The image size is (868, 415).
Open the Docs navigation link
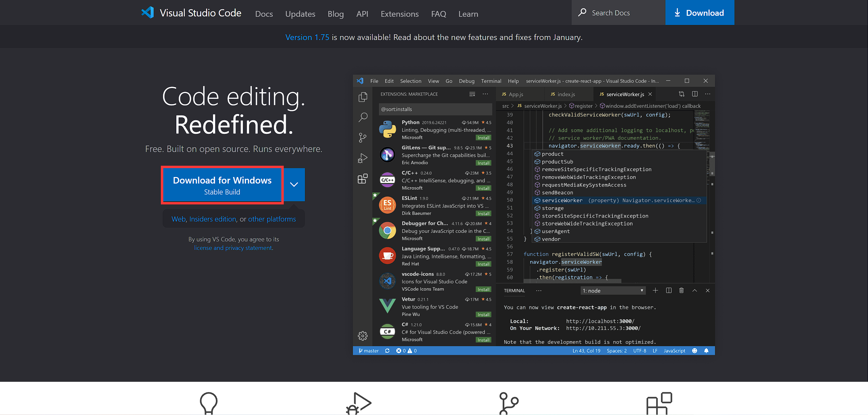264,14
